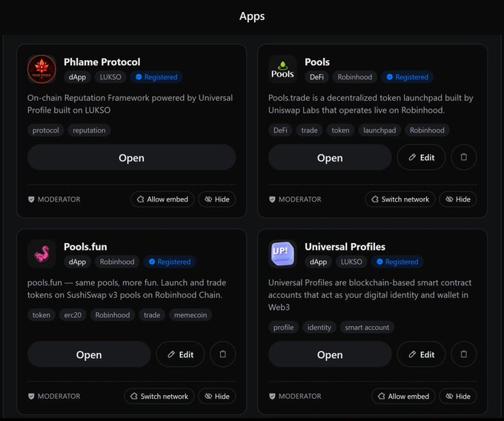The image size is (504, 421).
Task: Click the Registered badge on Pools.fun
Action: pyautogui.click(x=170, y=262)
